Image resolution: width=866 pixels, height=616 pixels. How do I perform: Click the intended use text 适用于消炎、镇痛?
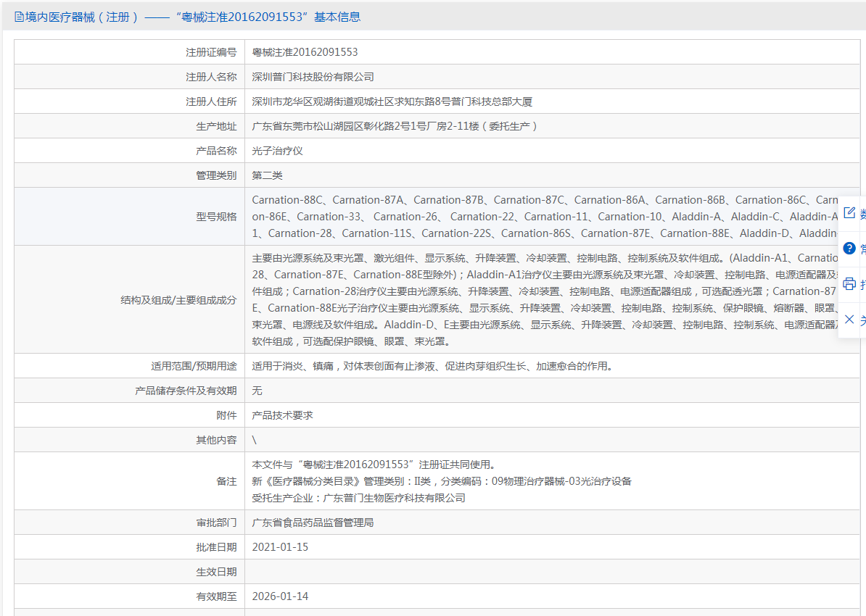pyautogui.click(x=433, y=367)
